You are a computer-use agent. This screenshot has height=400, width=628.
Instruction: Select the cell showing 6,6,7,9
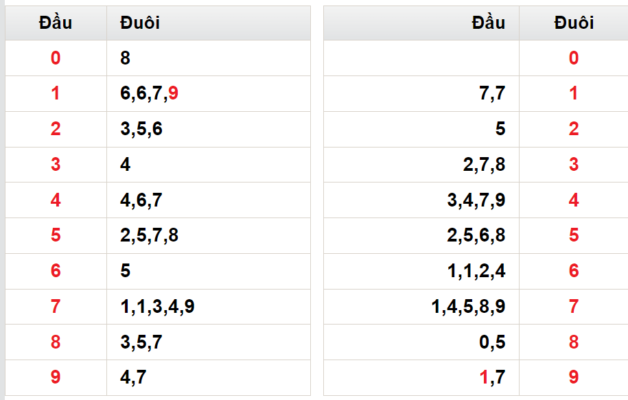(208, 93)
